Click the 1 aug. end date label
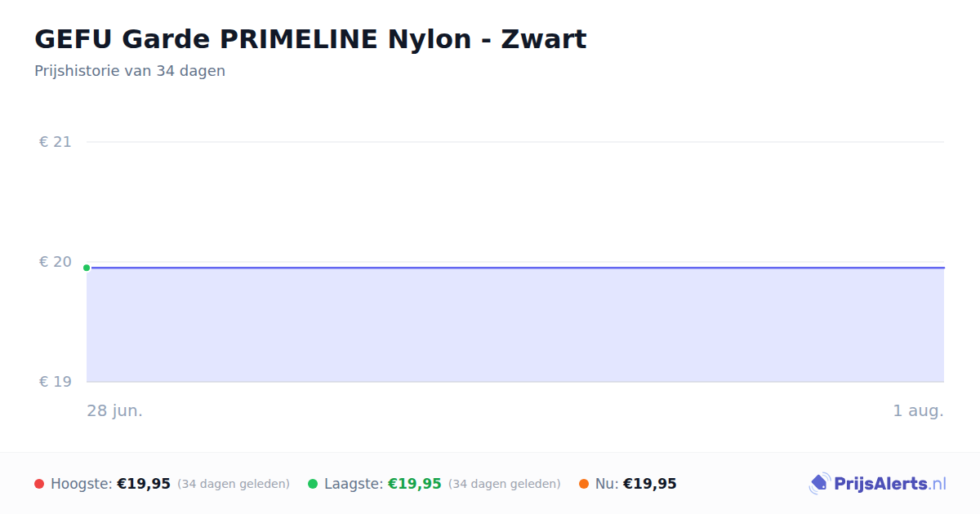 coord(918,410)
